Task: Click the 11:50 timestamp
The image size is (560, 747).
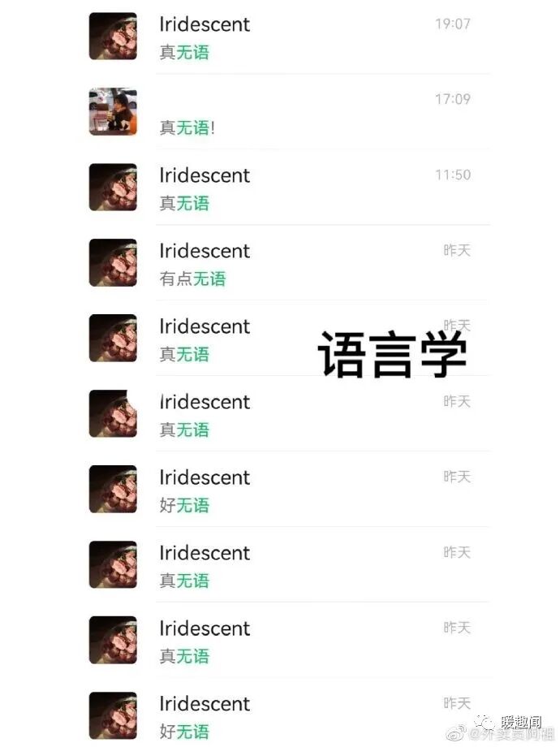Action: (x=452, y=175)
